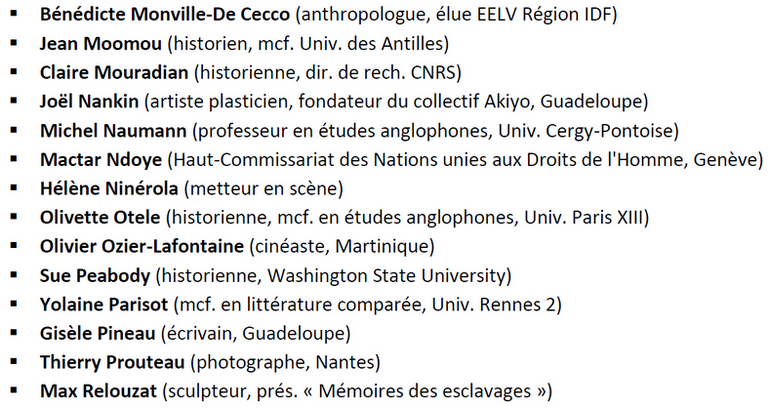Click the phrase Mémoires des esclavages
This screenshot has height=410, width=770.
[425, 391]
